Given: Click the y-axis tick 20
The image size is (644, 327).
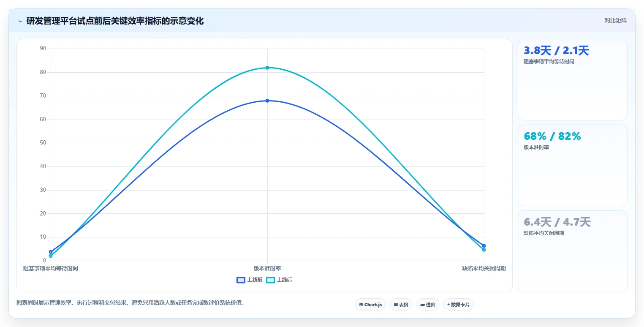Looking at the screenshot, I should (x=43, y=213).
